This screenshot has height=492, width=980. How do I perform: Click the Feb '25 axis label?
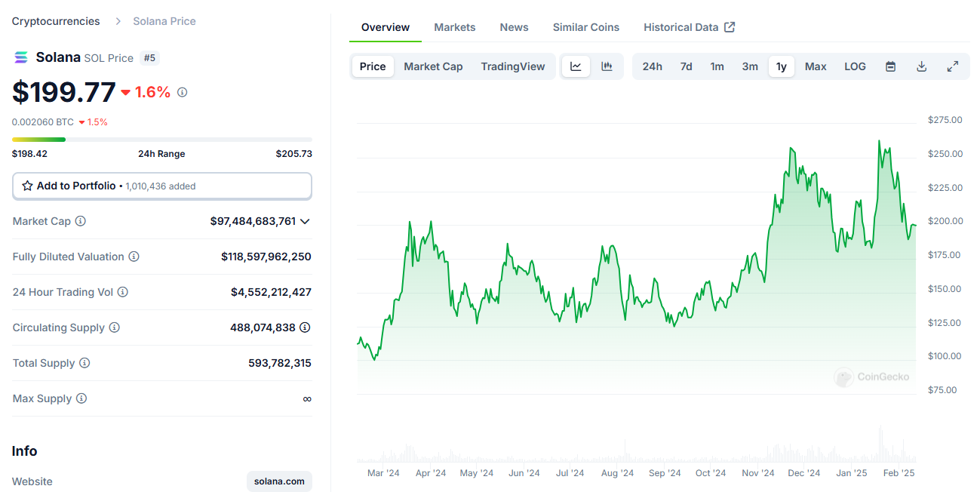coord(899,473)
